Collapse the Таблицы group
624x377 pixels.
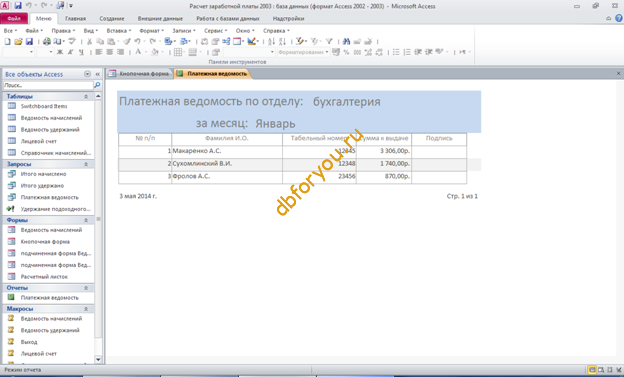coord(86,96)
